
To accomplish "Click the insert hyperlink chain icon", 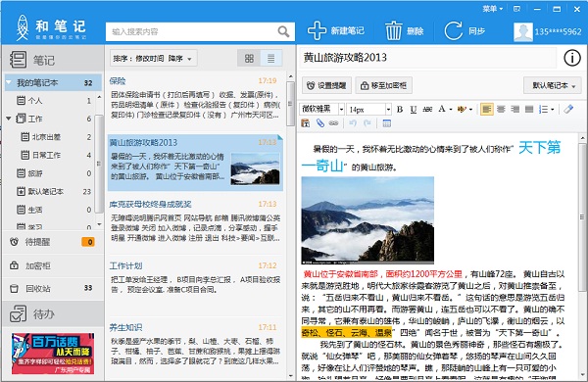I will [333, 123].
